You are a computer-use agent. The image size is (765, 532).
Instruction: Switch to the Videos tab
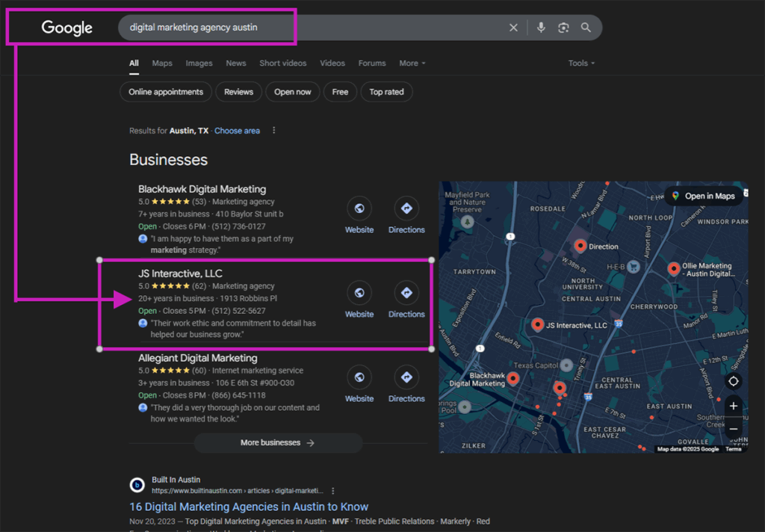pos(332,63)
